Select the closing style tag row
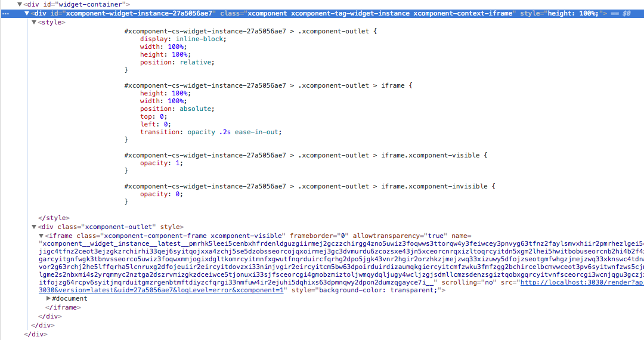The image size is (644, 340). click(54, 218)
